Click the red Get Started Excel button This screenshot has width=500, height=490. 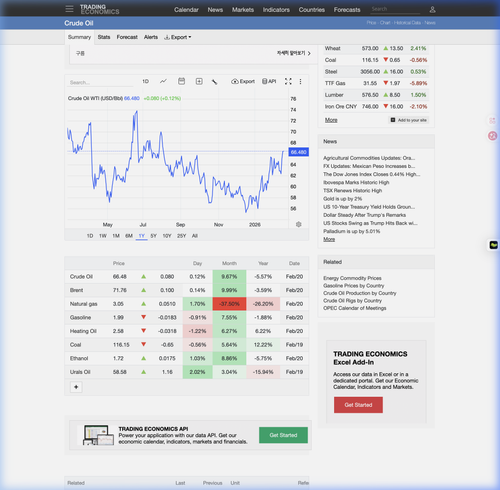click(358, 405)
